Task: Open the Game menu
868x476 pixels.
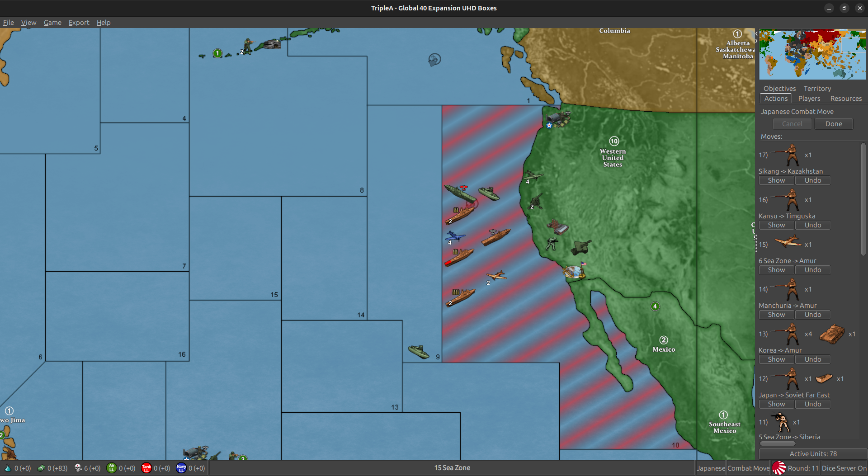Action: pos(52,23)
